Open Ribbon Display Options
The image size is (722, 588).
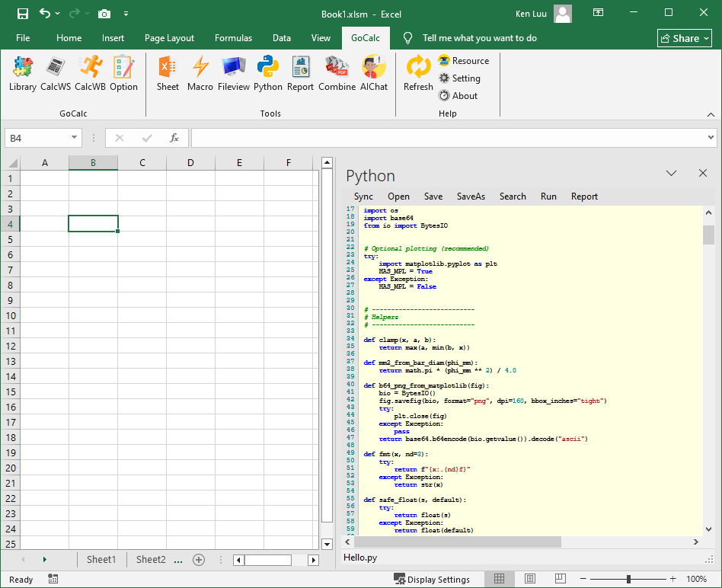tap(598, 13)
